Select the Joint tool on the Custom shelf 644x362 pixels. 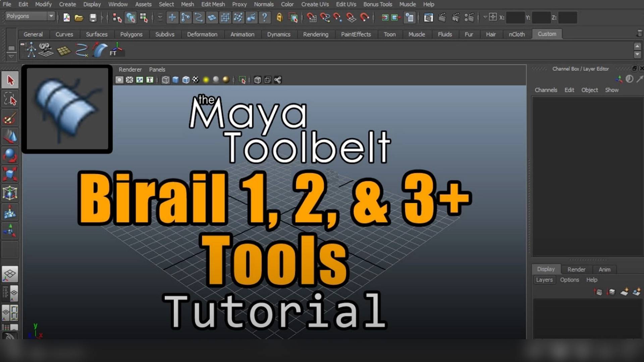pyautogui.click(x=31, y=50)
